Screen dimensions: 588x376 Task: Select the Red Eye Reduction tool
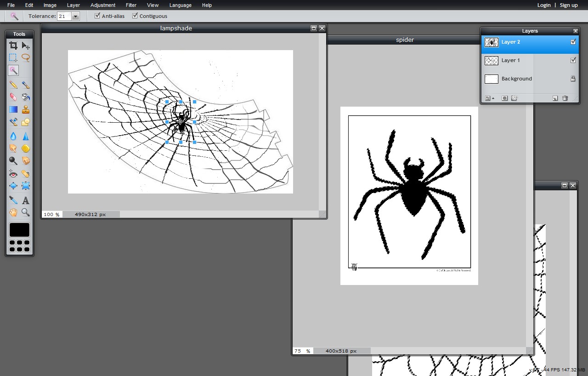13,174
